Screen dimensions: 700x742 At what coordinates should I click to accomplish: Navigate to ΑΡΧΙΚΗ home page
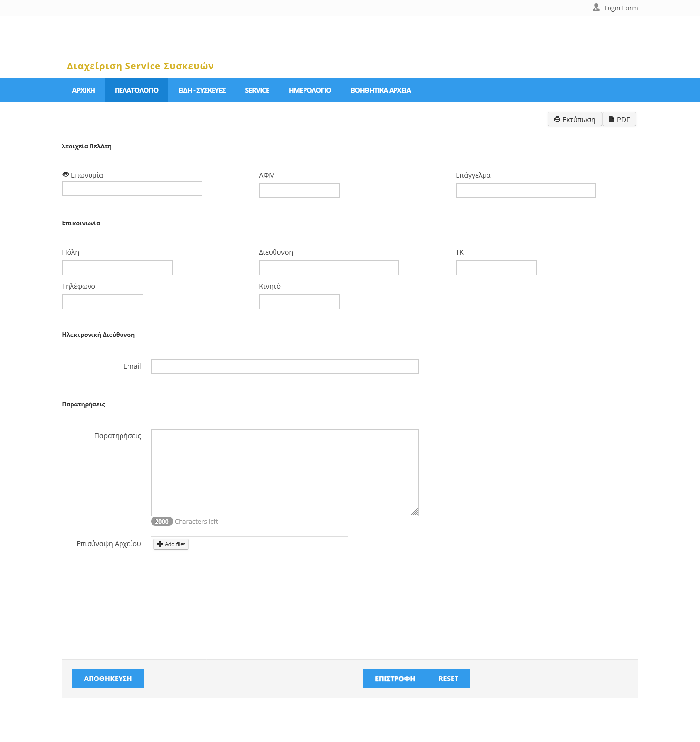coord(83,90)
